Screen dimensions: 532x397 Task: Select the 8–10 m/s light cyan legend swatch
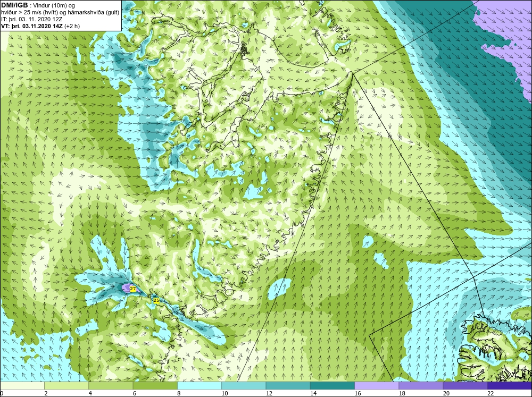click(x=199, y=385)
